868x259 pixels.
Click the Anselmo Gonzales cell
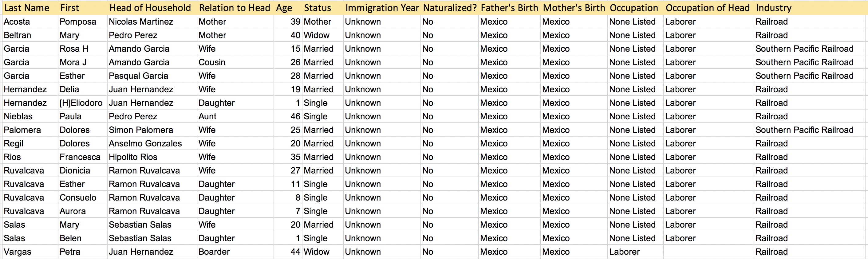click(x=152, y=143)
